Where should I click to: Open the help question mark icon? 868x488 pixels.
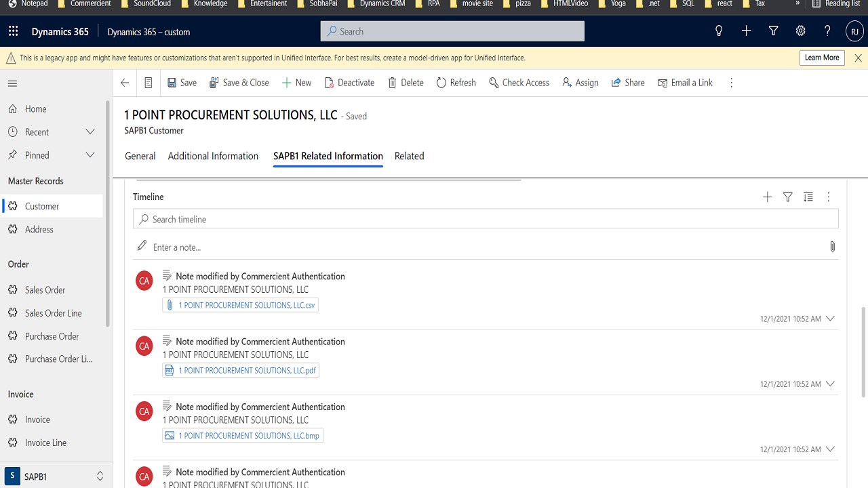pyautogui.click(x=827, y=31)
